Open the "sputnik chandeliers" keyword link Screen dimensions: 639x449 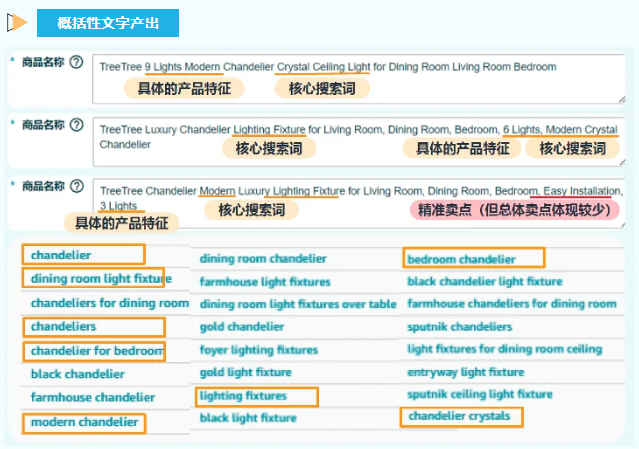459,327
